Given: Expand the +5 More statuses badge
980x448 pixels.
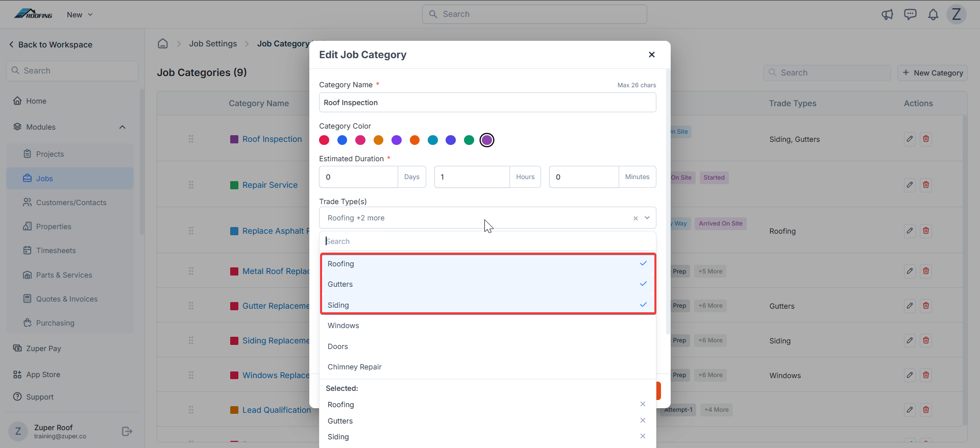Looking at the screenshot, I should (710, 271).
